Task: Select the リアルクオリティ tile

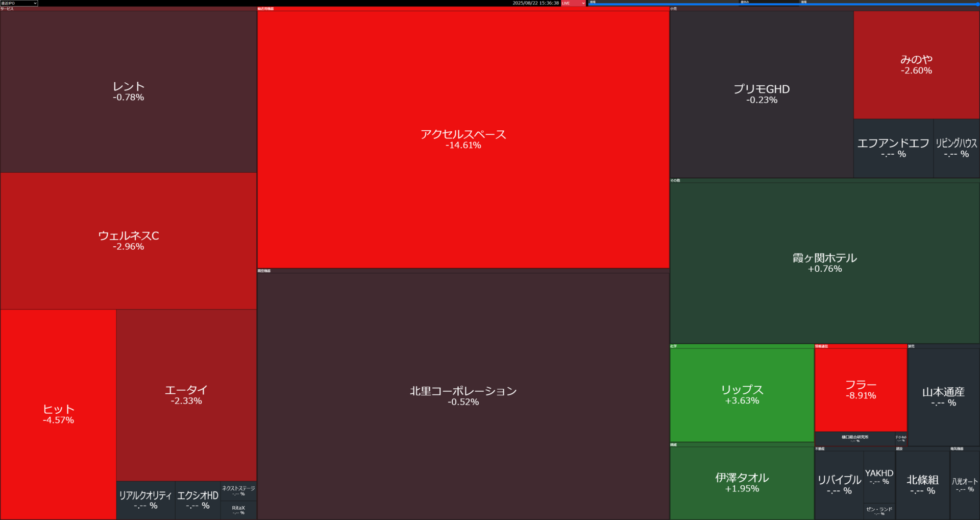Action: coord(145,500)
